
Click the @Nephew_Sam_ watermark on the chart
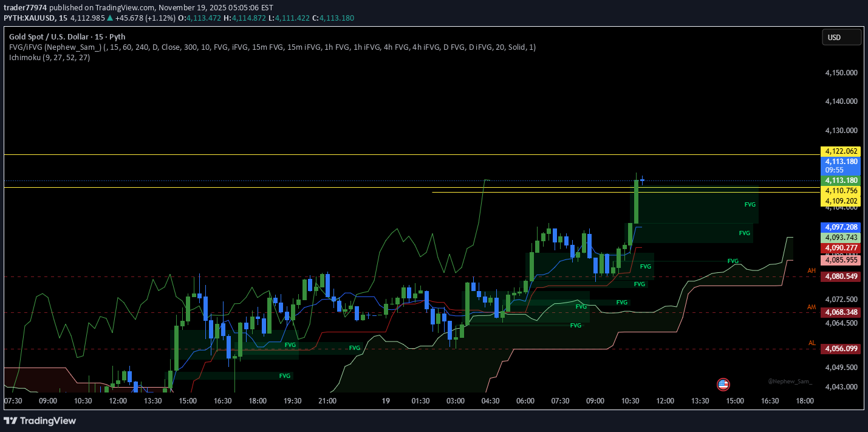(791, 381)
